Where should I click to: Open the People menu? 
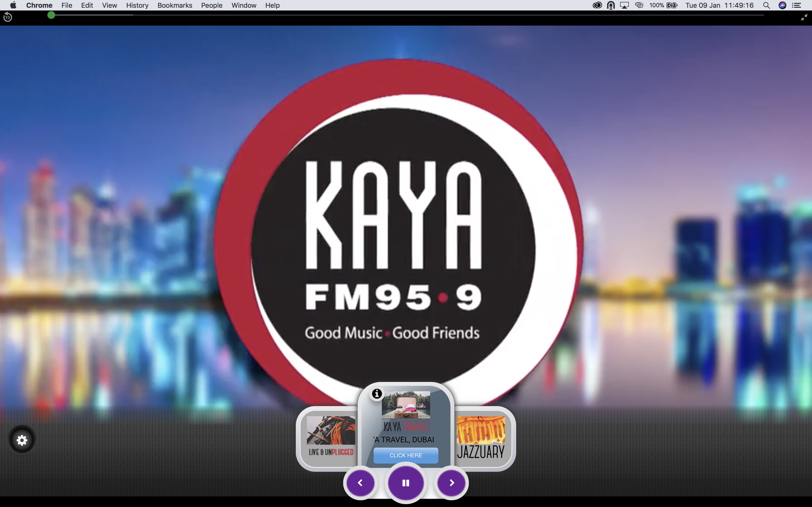click(x=211, y=5)
